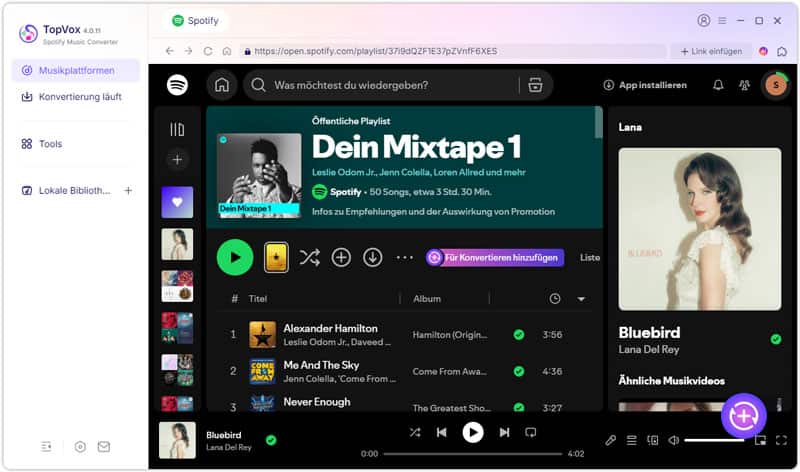Click the browser home icon in address bar

(227, 51)
